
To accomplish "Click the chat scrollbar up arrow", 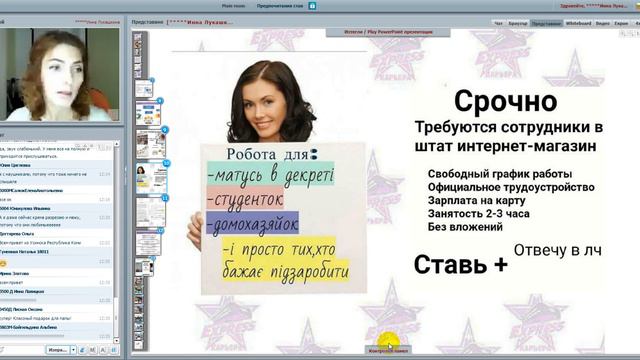I will pyautogui.click(x=116, y=144).
